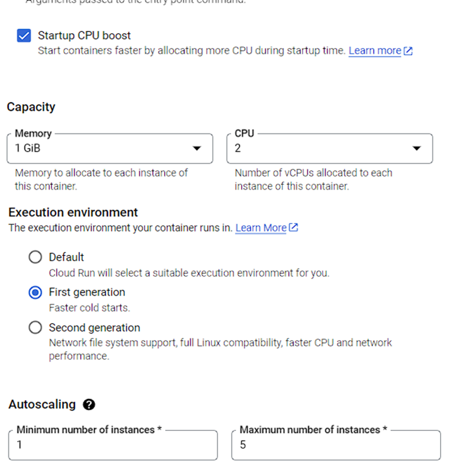Viewport: 456px width, 476px height.
Task: Click the Second generation label text
Action: [x=94, y=328]
